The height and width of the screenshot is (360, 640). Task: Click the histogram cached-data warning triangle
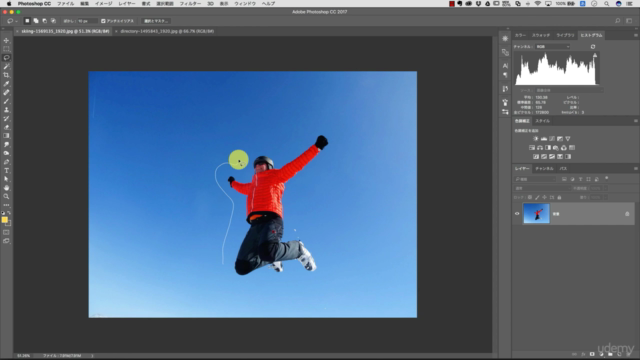coord(595,55)
